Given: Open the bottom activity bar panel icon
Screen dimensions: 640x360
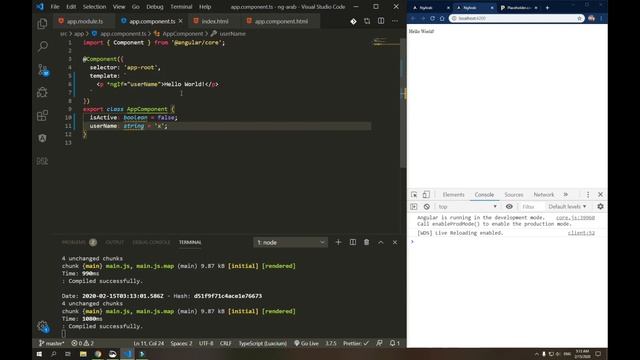Looking at the screenshot, I should click(42, 161).
